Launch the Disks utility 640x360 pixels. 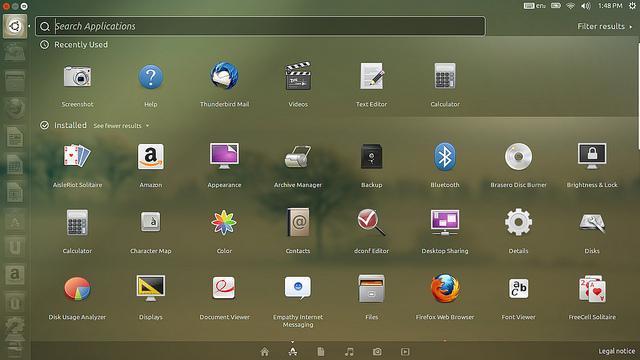click(x=592, y=223)
